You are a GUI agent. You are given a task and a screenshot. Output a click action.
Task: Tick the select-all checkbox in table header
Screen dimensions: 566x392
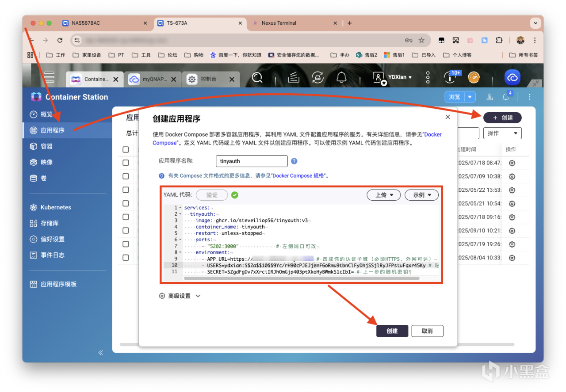pos(126,149)
